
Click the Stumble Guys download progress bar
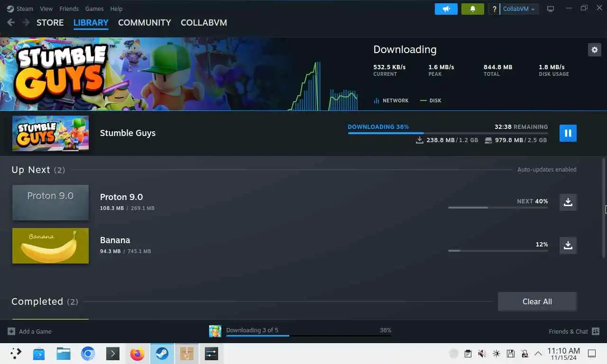[x=448, y=133]
